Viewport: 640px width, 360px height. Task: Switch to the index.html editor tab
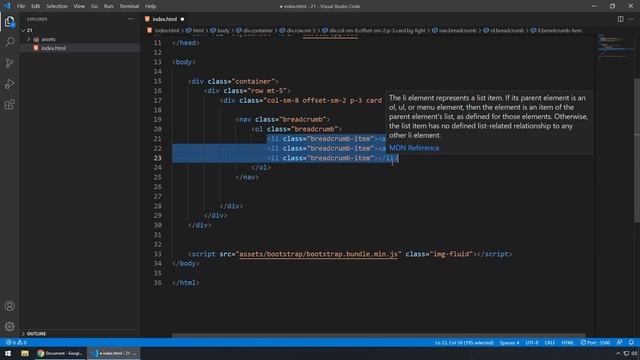tap(165, 19)
